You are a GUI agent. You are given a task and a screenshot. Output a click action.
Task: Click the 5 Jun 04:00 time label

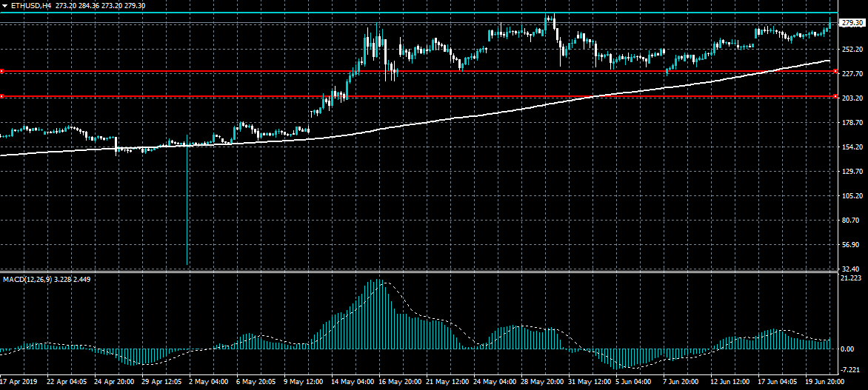click(632, 382)
